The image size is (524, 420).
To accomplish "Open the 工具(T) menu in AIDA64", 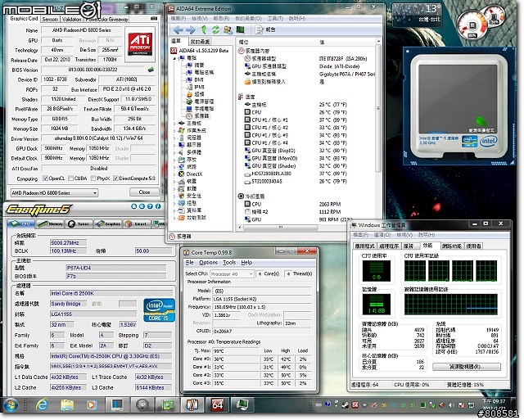I will 275,18.
